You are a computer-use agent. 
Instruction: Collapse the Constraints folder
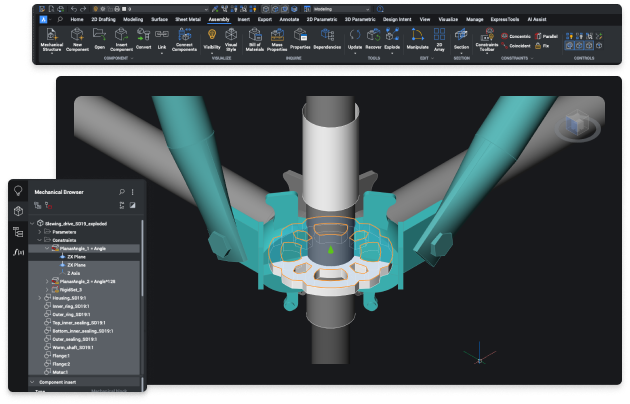coord(39,240)
